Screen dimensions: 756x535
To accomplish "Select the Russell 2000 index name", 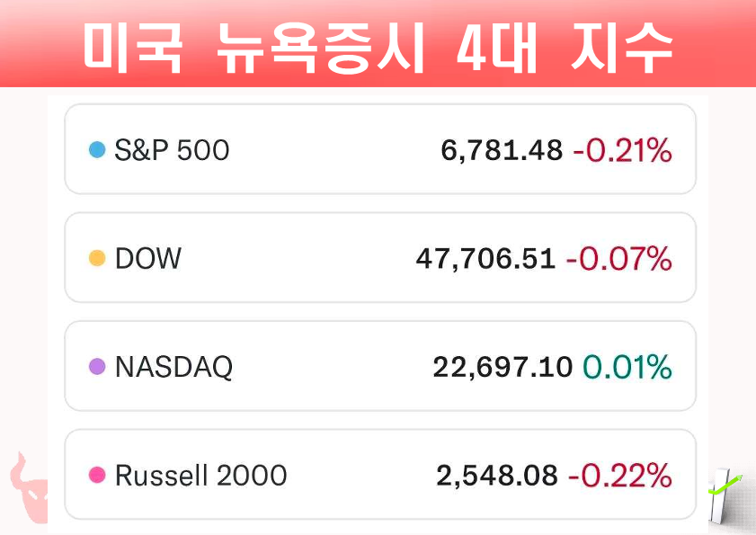I will point(200,475).
